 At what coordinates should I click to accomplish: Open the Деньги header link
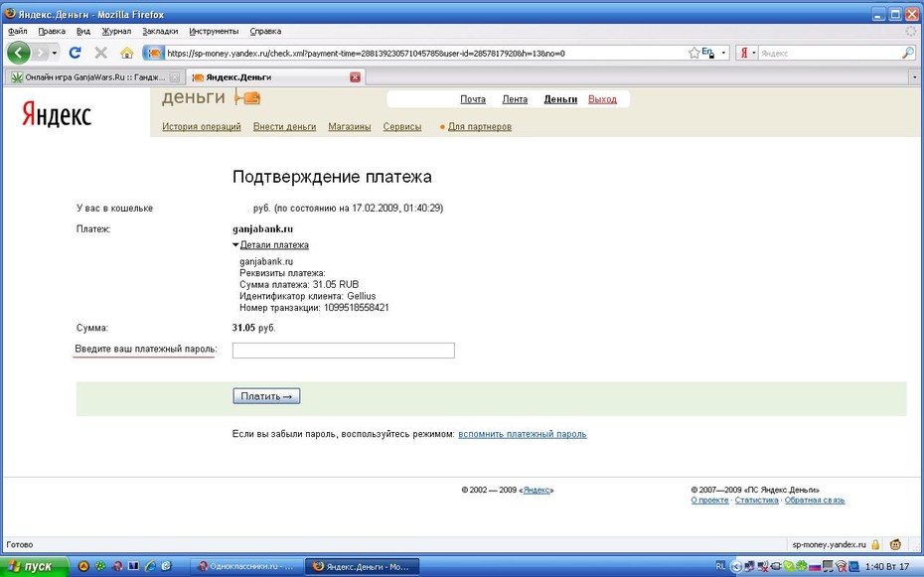[x=560, y=99]
